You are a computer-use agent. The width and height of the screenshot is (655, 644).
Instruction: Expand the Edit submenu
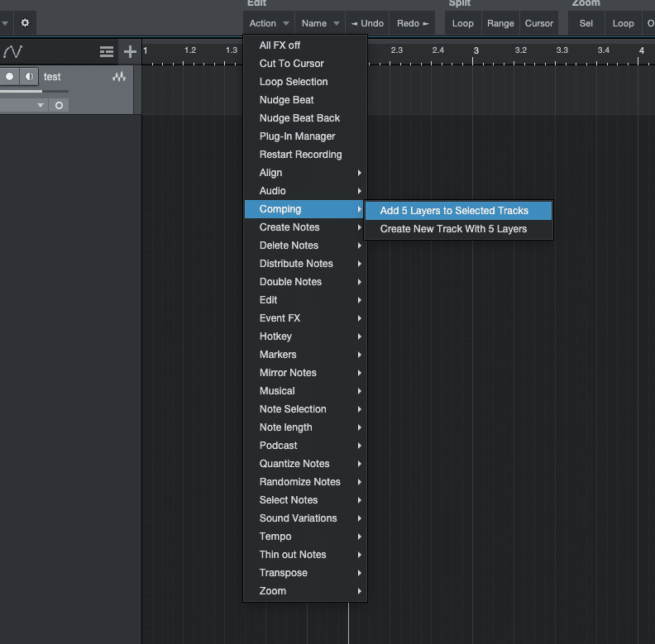tap(305, 300)
